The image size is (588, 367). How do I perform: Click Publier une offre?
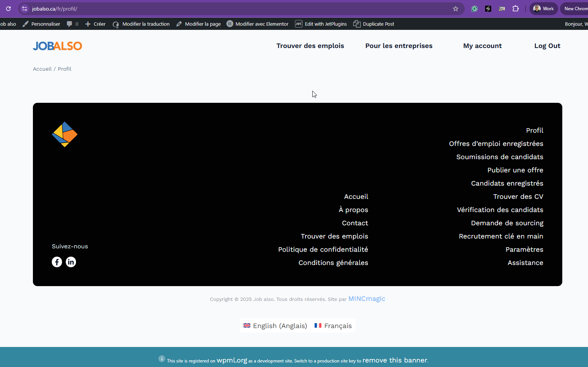pos(515,170)
